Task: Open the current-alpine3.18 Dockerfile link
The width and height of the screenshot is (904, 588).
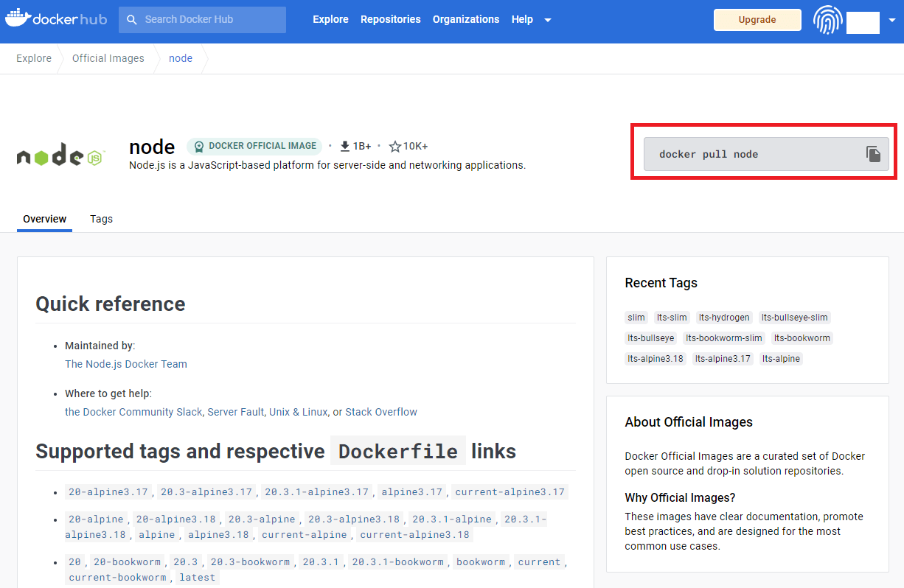Action: (414, 535)
